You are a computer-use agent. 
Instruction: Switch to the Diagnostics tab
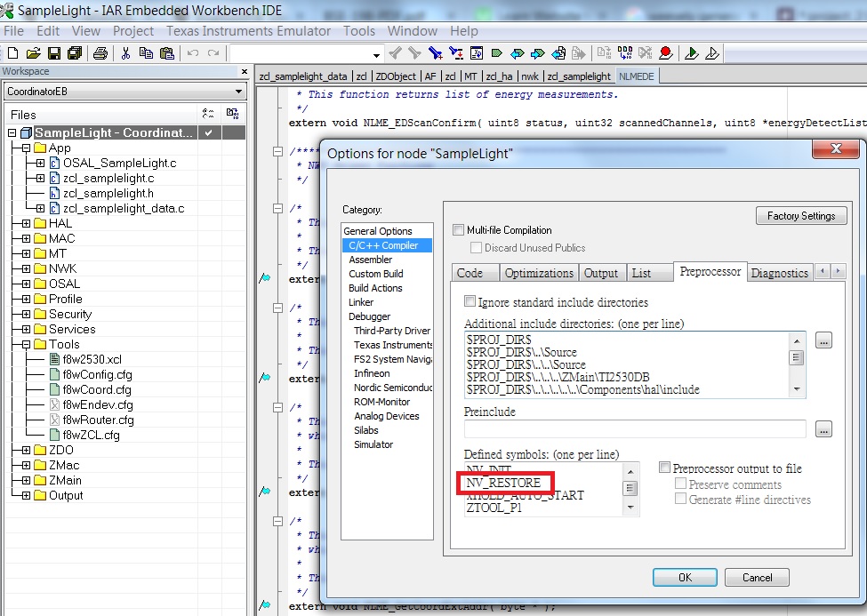[779, 273]
